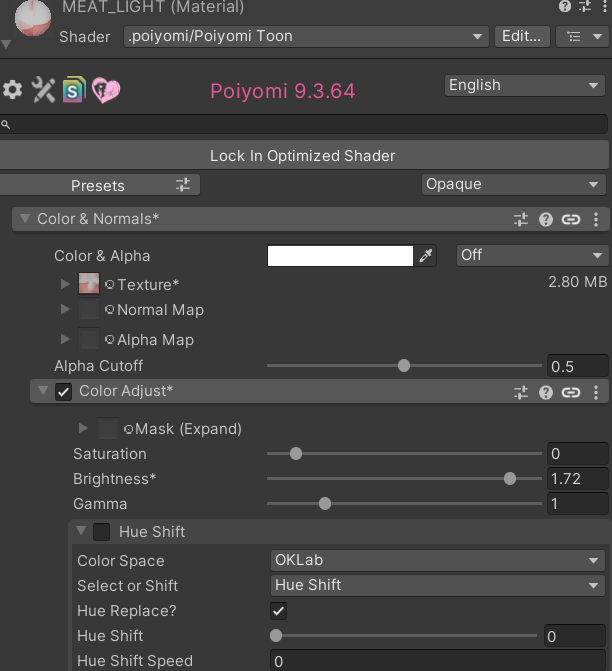Collapse the Color Adjust section arrow
This screenshot has height=671, width=612.
tap(43, 391)
